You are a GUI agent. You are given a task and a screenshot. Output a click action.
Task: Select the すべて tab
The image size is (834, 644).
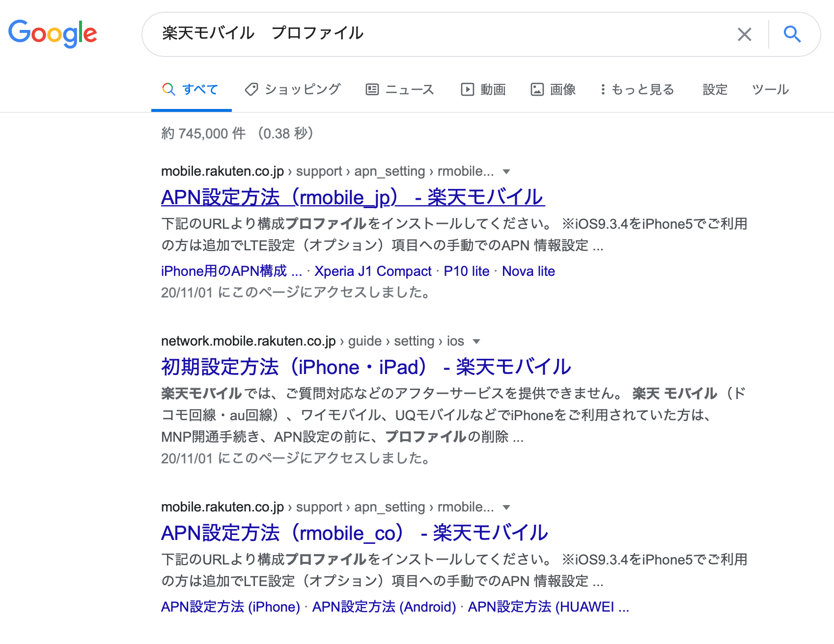(191, 89)
